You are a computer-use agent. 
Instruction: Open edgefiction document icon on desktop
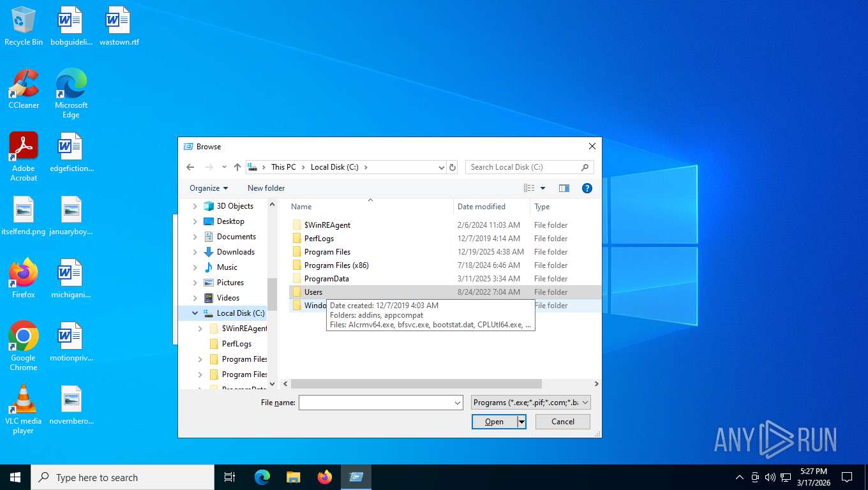click(71, 153)
